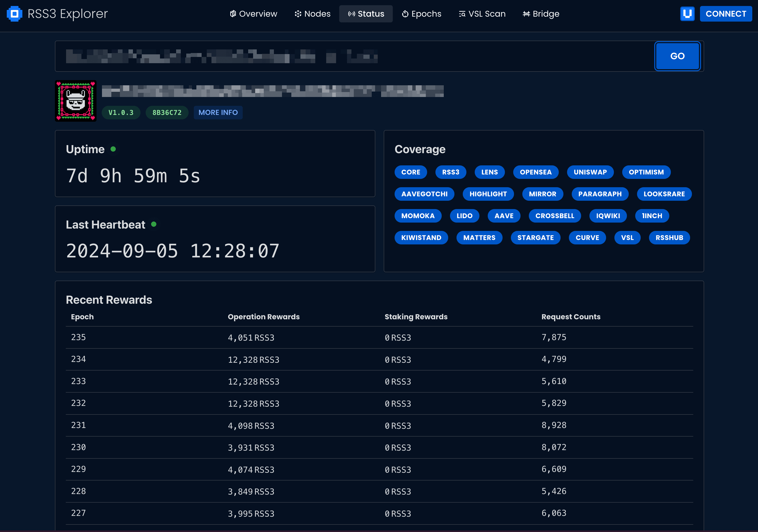Click request count 6,063 for epoch 227

(554, 513)
